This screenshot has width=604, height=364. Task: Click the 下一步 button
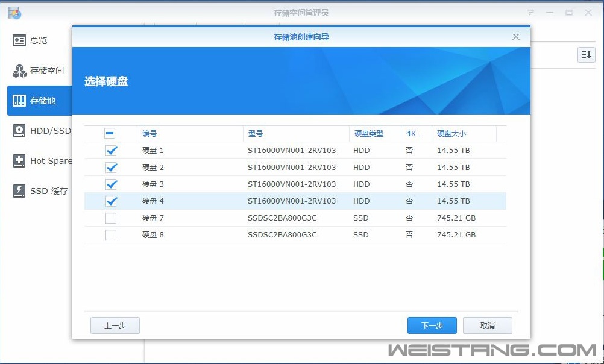coord(432,325)
